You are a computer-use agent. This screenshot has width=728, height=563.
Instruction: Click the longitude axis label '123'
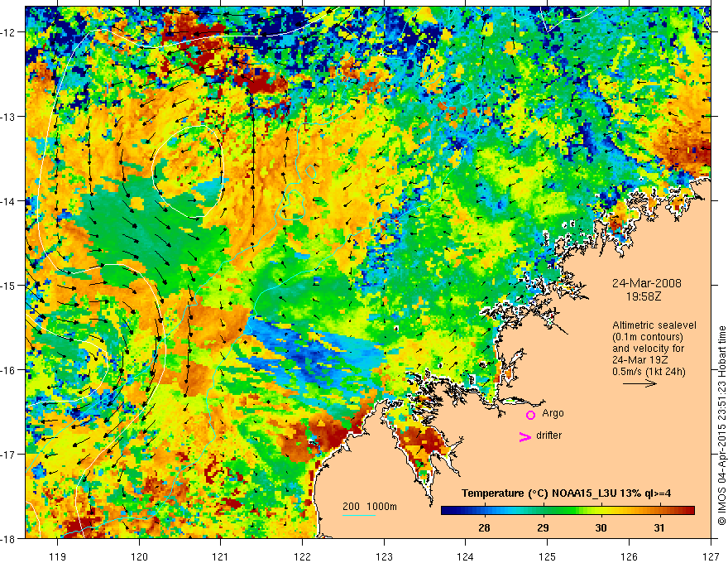click(x=384, y=556)
